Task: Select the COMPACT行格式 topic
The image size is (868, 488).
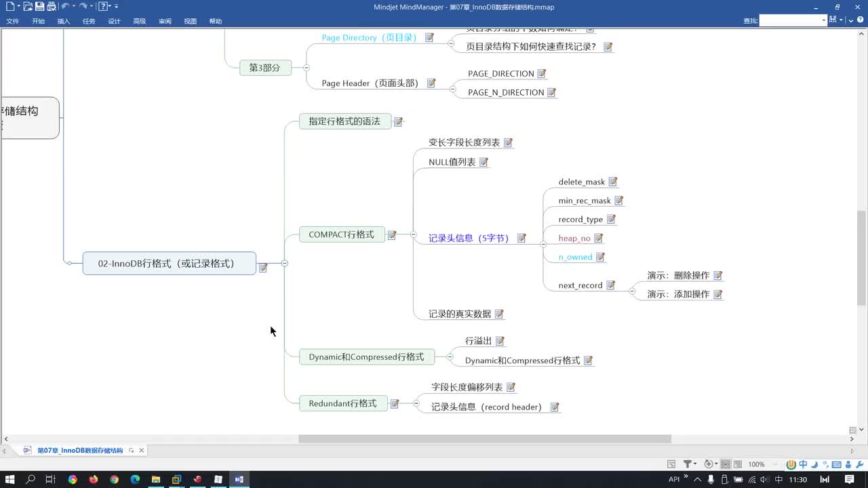Action: tap(342, 235)
